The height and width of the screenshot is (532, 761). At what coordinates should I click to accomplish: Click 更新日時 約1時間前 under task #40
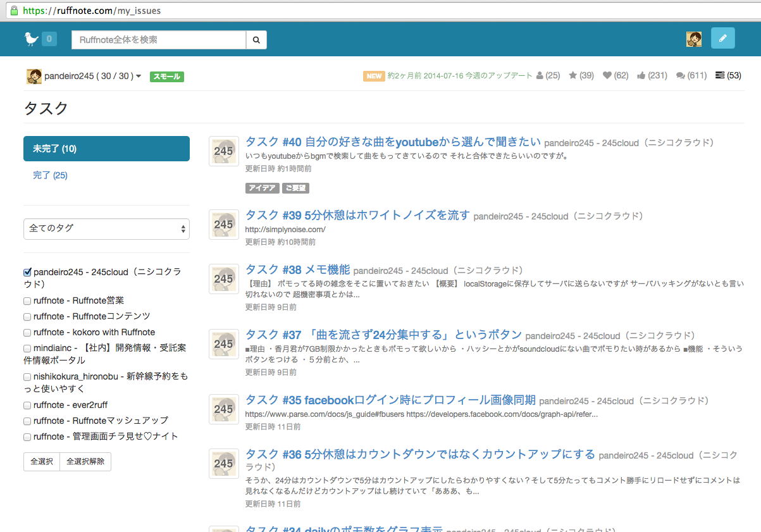click(278, 169)
